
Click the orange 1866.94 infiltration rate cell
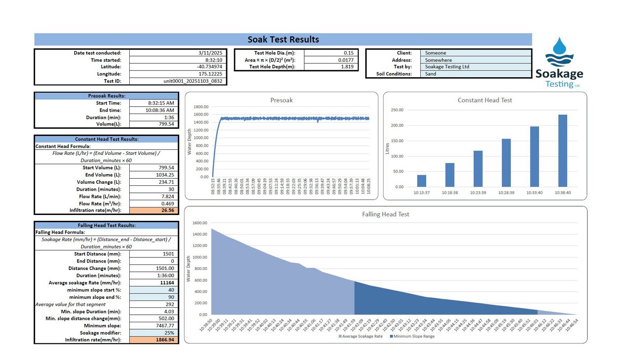[x=154, y=340]
